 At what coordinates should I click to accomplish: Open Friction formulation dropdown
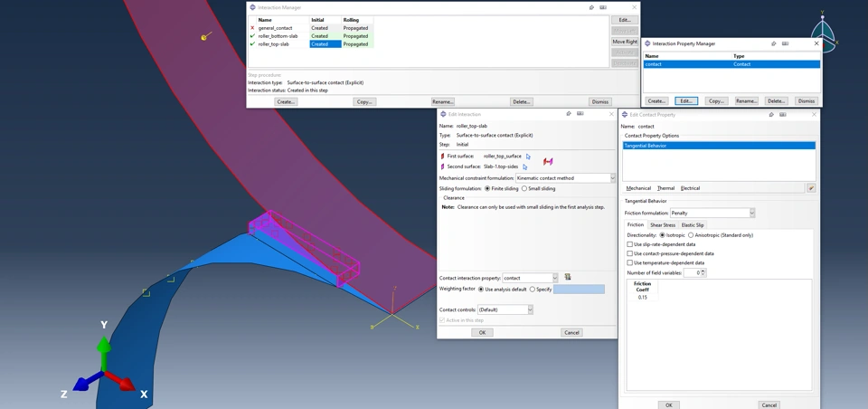pos(712,213)
